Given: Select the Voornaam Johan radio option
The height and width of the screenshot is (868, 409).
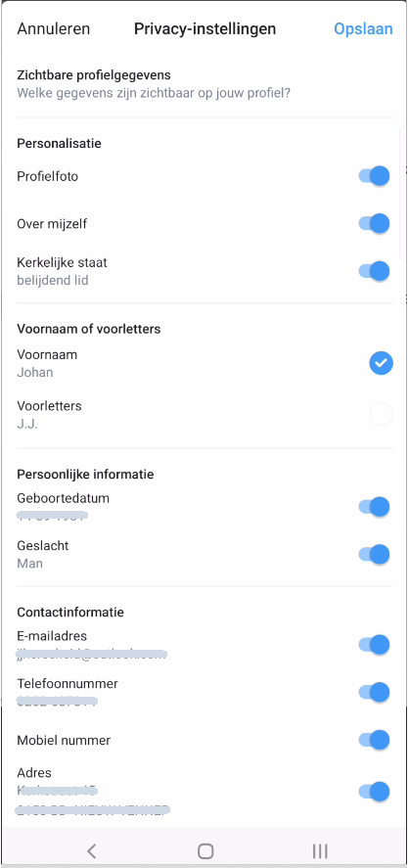Looking at the screenshot, I should [381, 363].
